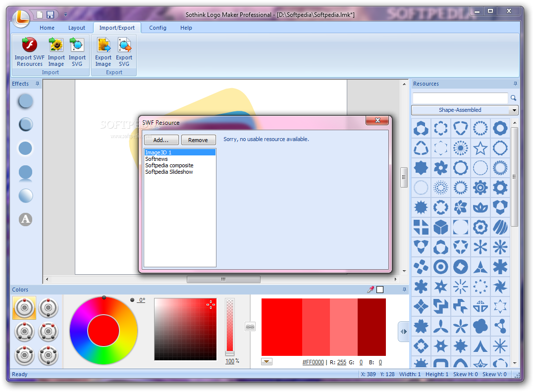The image size is (534, 392).
Task: Select Image3D 1 in the resource list
Action: tap(180, 152)
